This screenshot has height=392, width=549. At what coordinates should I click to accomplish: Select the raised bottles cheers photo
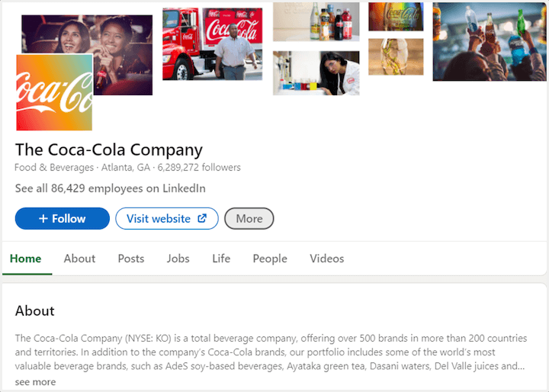[x=489, y=41]
